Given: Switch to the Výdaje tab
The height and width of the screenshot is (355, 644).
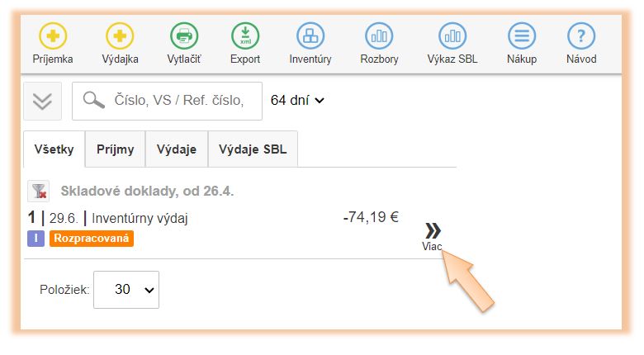Looking at the screenshot, I should [177, 149].
